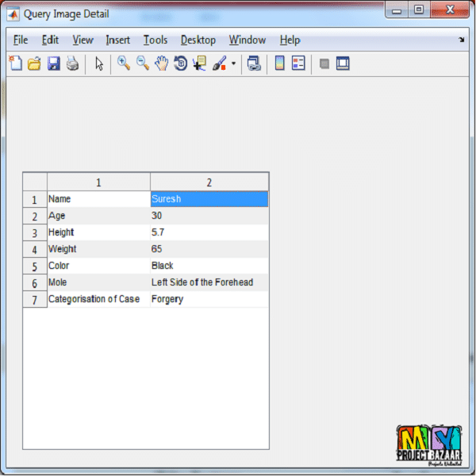Insert a legend using the toolbar icon
The image size is (476, 476).
(298, 64)
